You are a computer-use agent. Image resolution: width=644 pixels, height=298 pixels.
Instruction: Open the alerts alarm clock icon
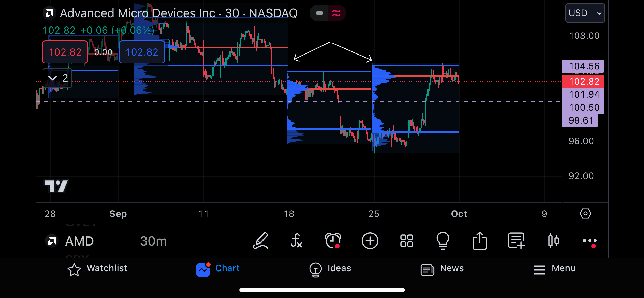coord(333,241)
